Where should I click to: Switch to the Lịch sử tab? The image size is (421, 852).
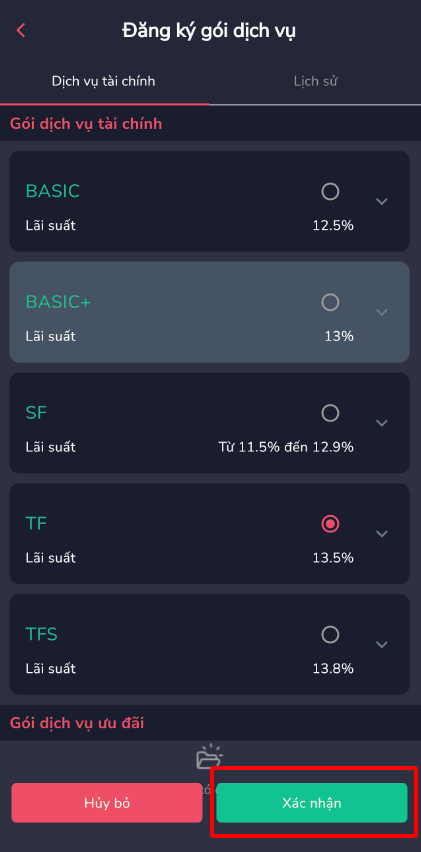pyautogui.click(x=316, y=82)
